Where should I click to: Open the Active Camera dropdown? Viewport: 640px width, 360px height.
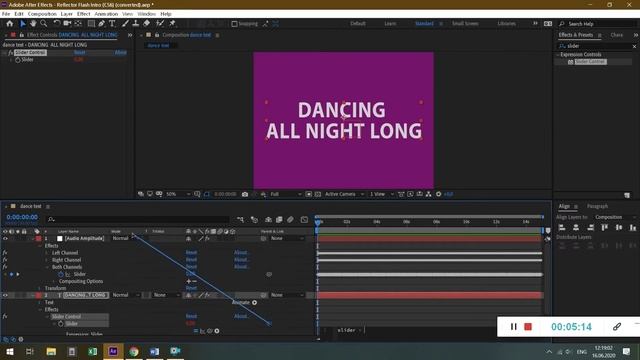tap(344, 194)
